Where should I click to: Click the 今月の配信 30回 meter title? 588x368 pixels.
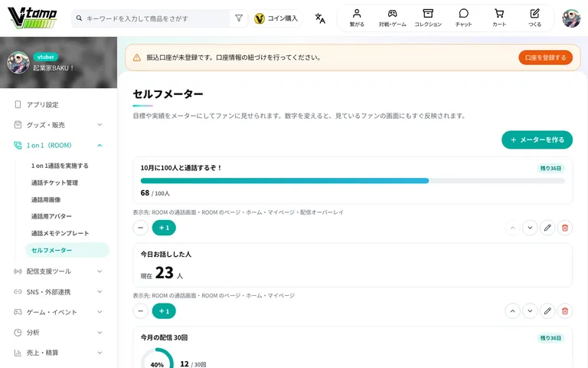tap(164, 337)
